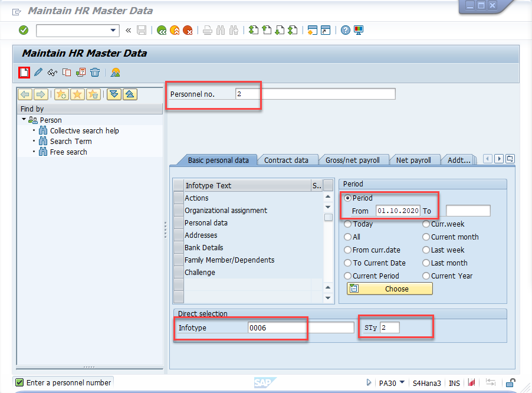Select the All radio button
Screen dimensions: 532x393
coord(348,237)
